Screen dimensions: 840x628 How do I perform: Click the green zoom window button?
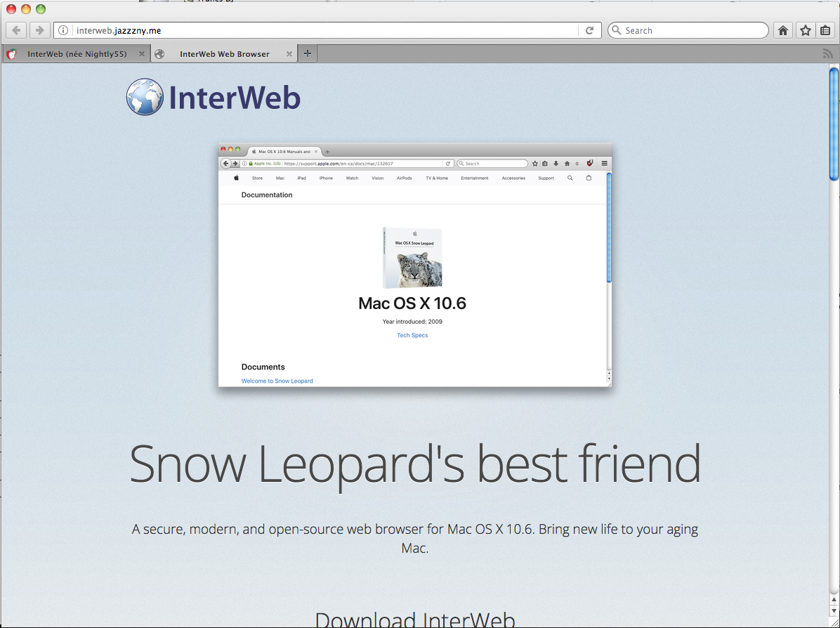41,8
